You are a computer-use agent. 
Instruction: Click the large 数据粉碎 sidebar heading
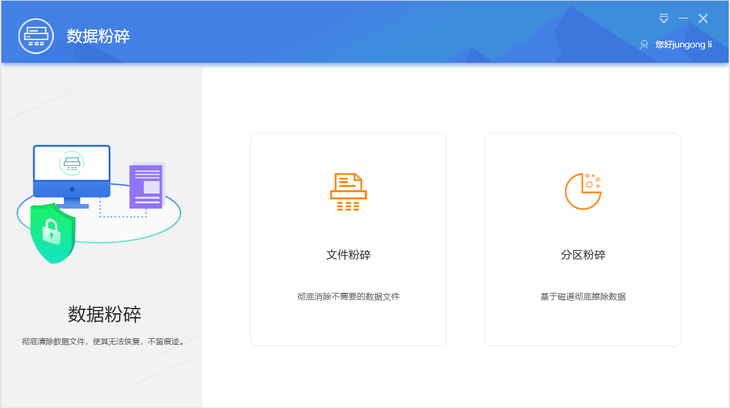pyautogui.click(x=104, y=314)
